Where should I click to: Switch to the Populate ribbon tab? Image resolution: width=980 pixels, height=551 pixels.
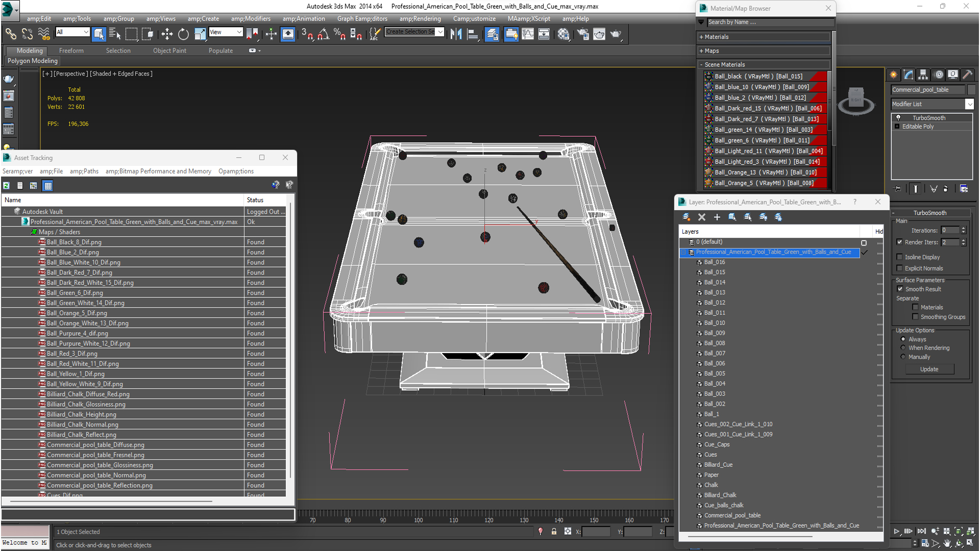point(220,51)
